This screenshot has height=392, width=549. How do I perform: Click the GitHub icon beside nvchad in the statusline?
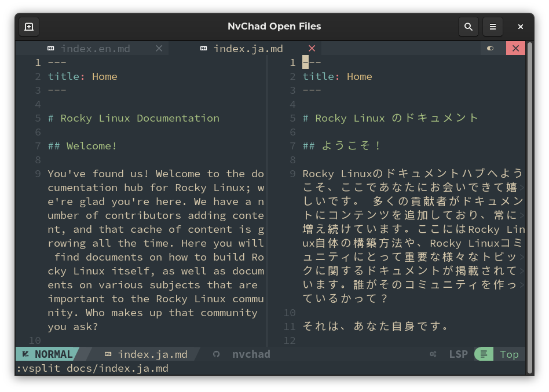(217, 354)
